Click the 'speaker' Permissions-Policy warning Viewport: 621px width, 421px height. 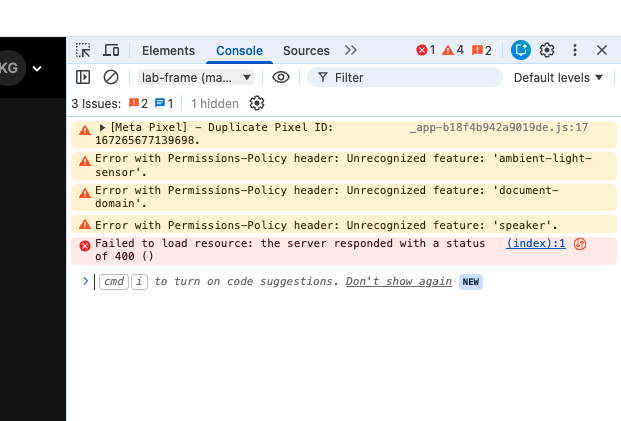click(x=344, y=225)
